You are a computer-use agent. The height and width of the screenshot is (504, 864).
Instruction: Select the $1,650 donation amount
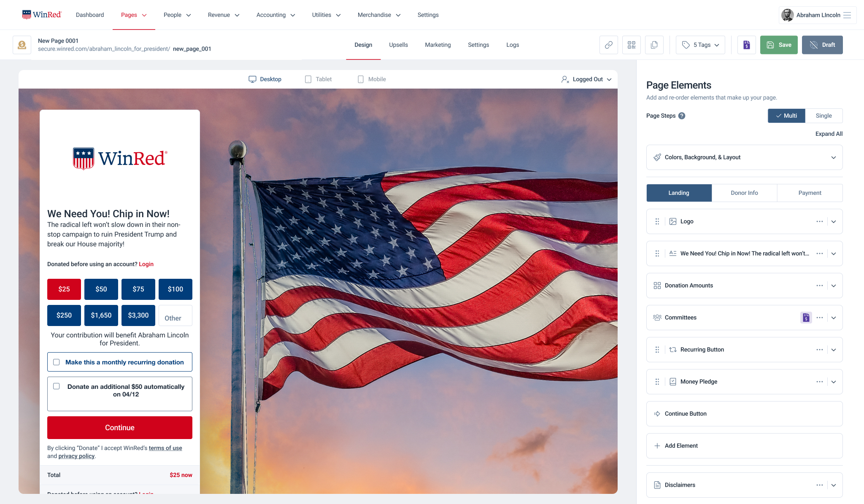[x=101, y=315]
